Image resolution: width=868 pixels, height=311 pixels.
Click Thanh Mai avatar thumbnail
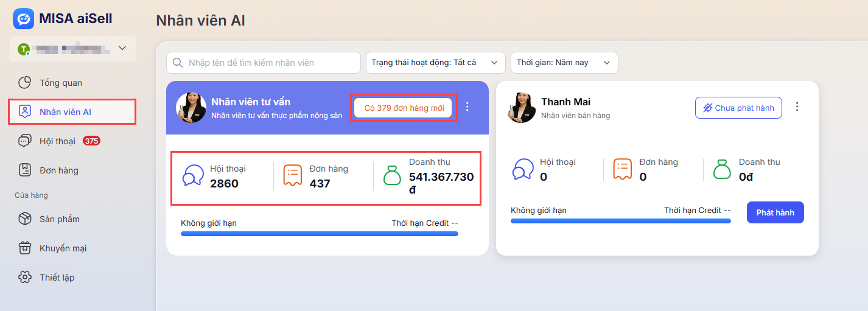522,108
